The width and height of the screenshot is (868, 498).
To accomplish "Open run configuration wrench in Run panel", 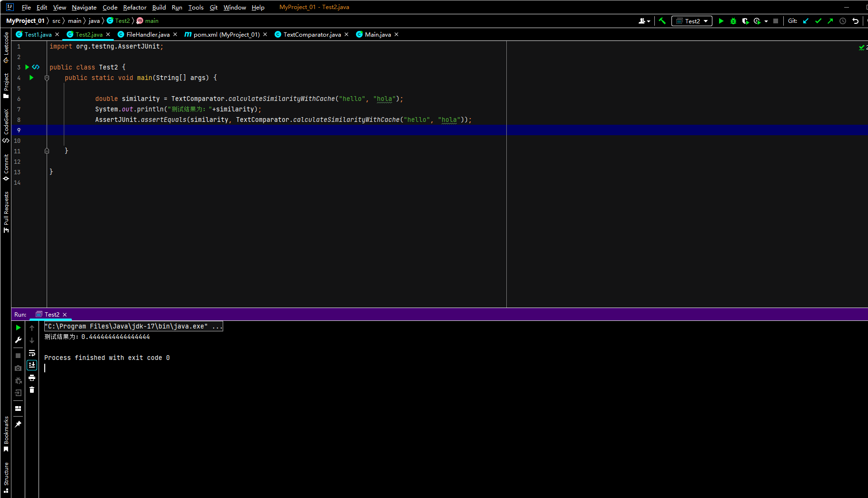I will (x=18, y=340).
